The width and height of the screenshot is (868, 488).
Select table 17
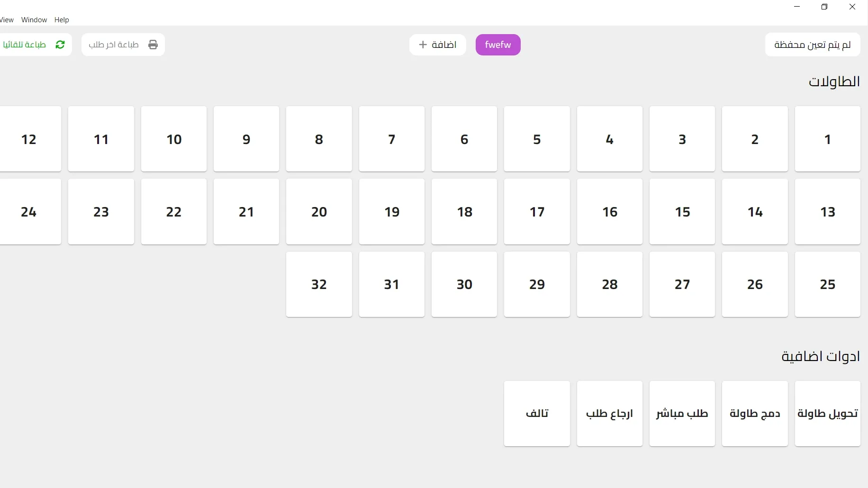[x=537, y=211]
